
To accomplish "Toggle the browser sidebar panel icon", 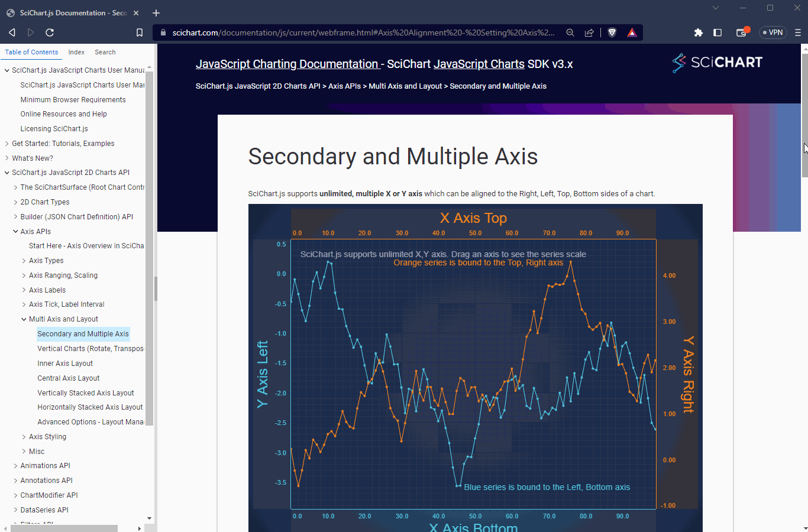I will (717, 33).
